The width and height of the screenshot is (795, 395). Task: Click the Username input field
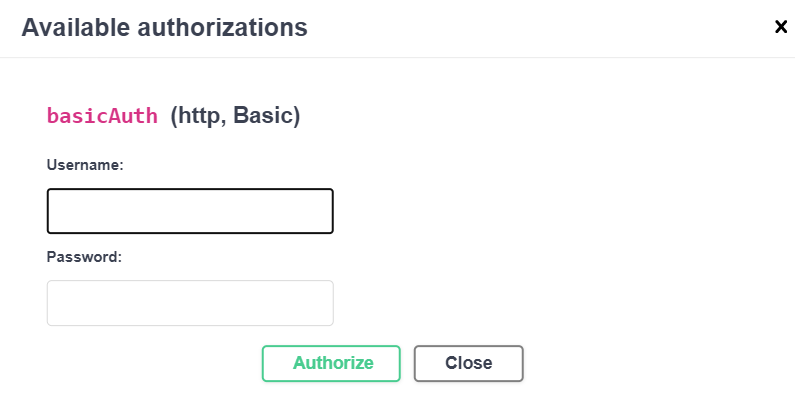(x=190, y=211)
